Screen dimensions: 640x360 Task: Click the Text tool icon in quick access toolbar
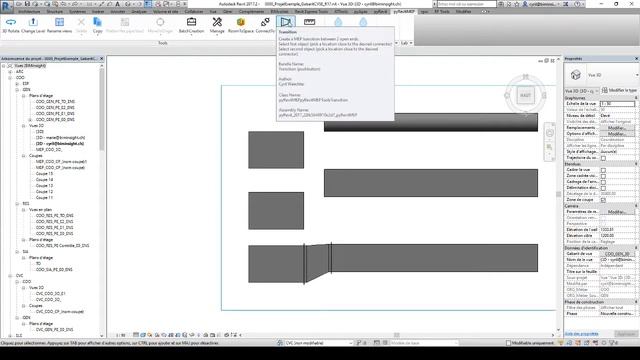[x=118, y=4]
